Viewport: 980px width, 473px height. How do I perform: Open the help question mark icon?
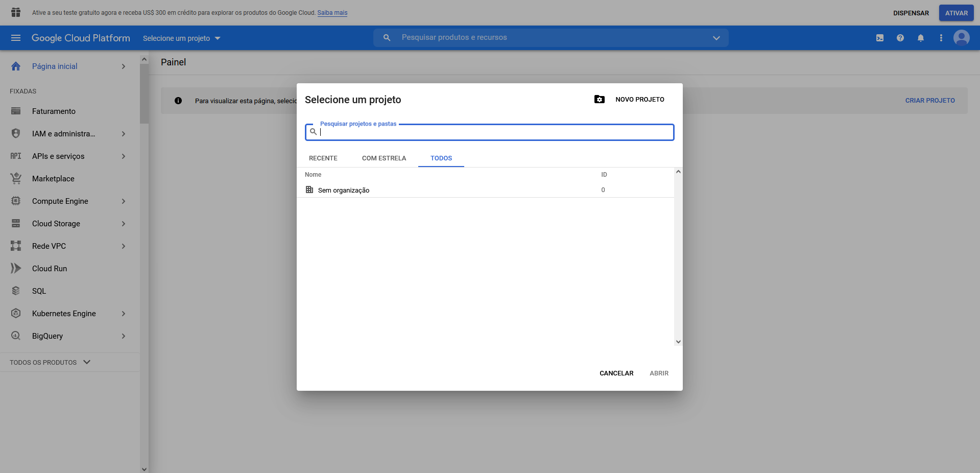click(900, 38)
